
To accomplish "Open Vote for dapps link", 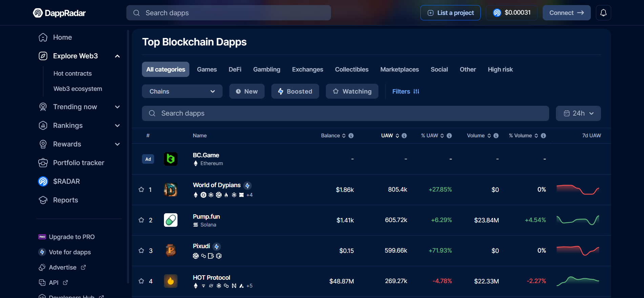I will [70, 252].
